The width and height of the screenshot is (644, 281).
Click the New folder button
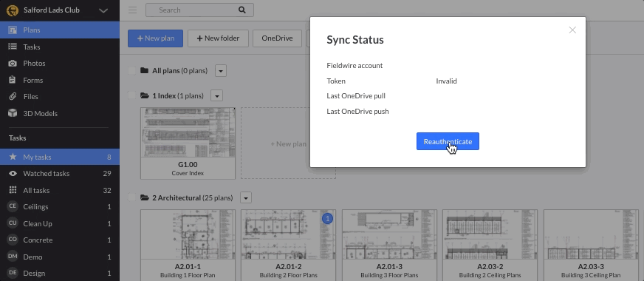tap(218, 38)
